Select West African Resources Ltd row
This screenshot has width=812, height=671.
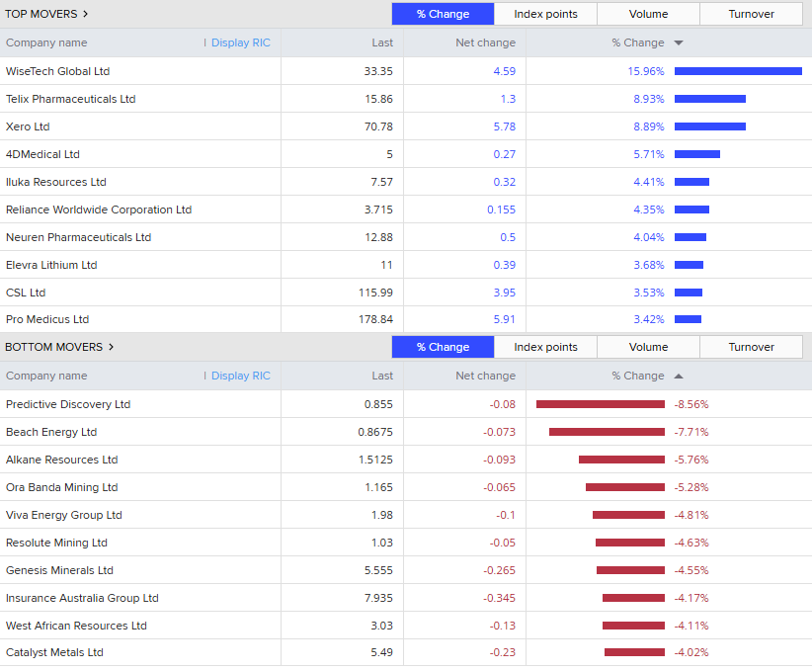coord(406,626)
